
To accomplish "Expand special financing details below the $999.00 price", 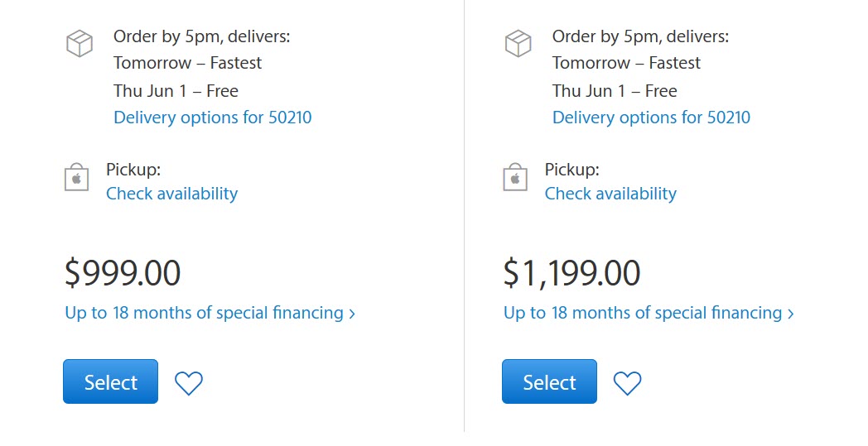I will click(210, 313).
